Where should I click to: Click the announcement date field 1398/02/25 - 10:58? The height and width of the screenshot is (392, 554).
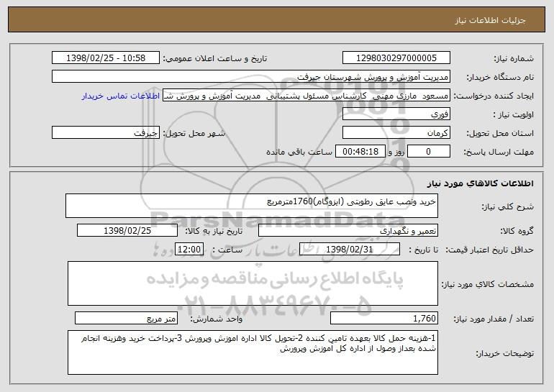[106, 58]
